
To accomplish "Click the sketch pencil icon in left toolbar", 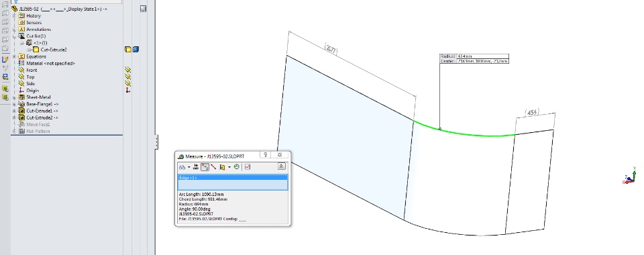I will pos(5,60).
